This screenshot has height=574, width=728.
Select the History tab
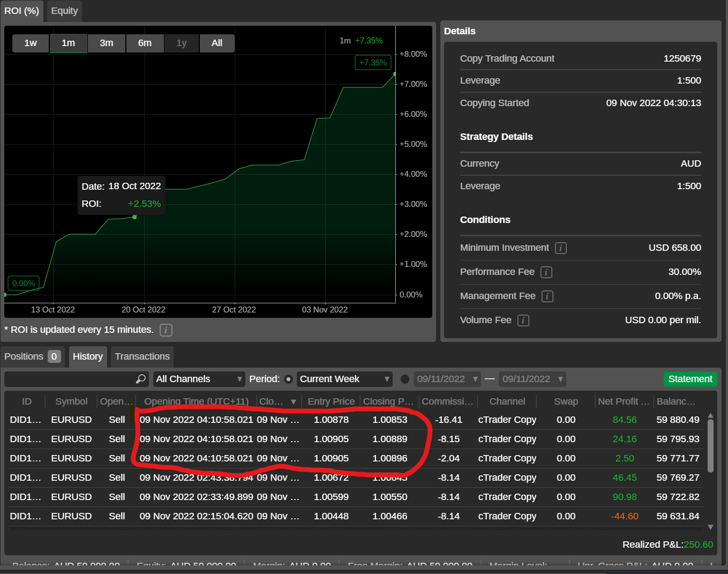click(88, 357)
